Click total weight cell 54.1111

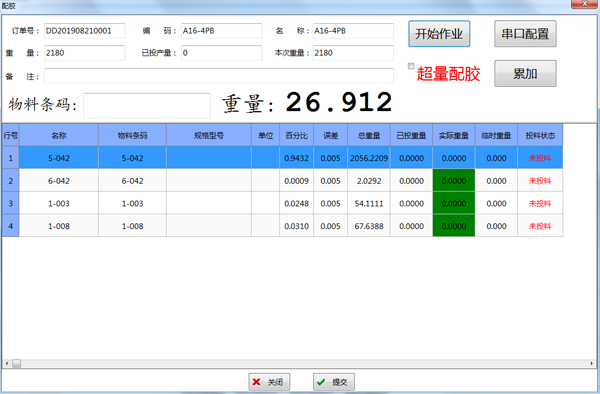369,203
